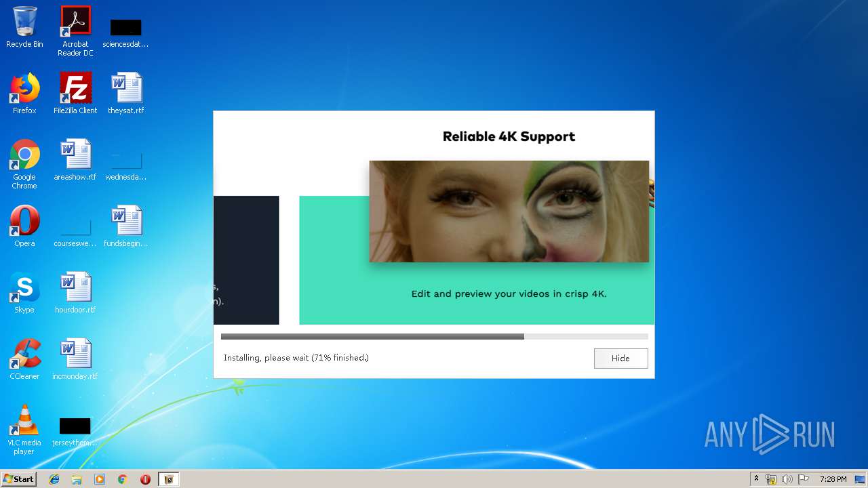
Task: Click 'Edit and preview your videos' caption
Action: (509, 294)
